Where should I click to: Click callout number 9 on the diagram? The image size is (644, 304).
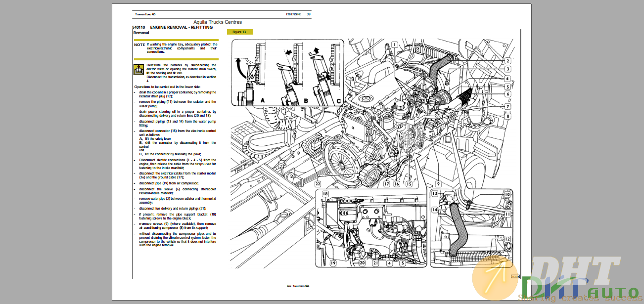[438, 184]
